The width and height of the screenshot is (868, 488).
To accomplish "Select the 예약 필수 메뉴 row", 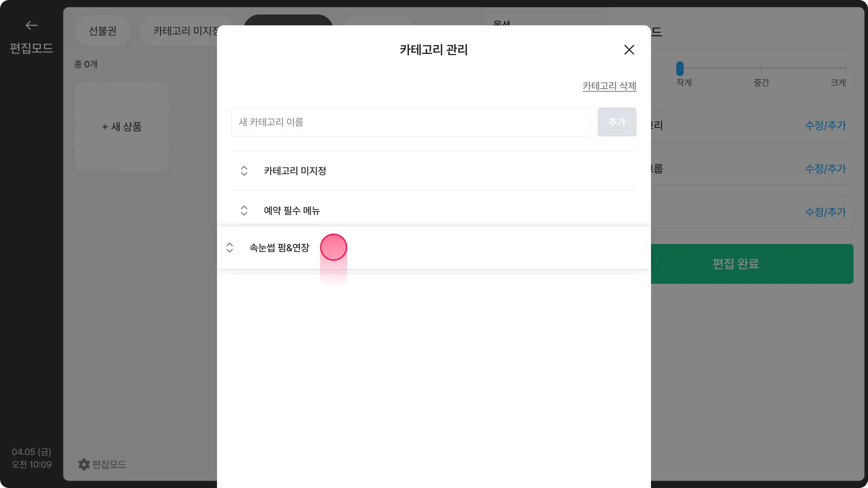I will click(x=434, y=211).
